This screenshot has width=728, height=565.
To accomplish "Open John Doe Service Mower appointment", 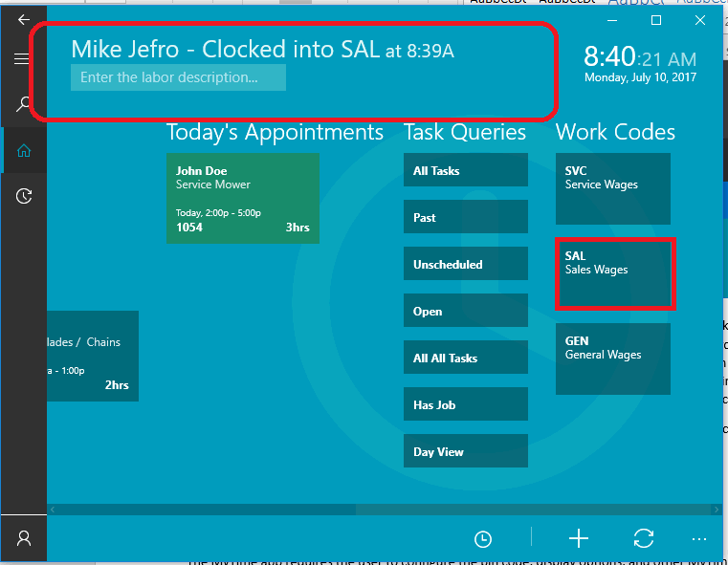I will click(242, 199).
